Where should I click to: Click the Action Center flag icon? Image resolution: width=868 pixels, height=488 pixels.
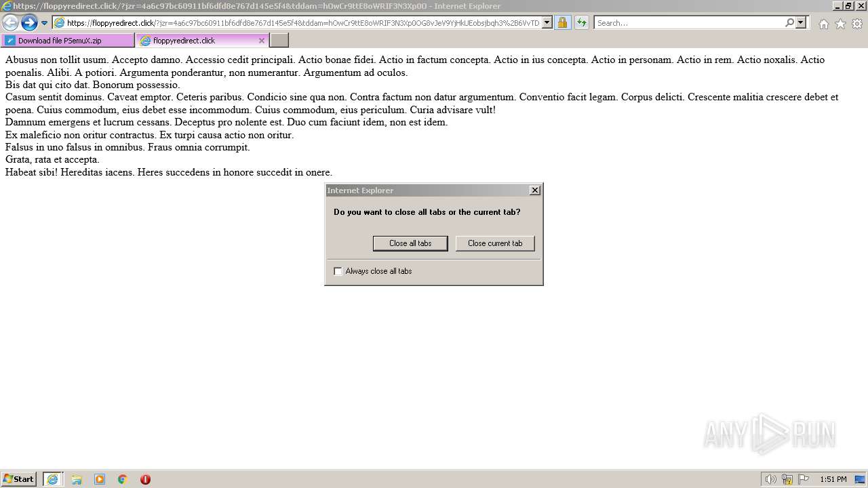(804, 479)
